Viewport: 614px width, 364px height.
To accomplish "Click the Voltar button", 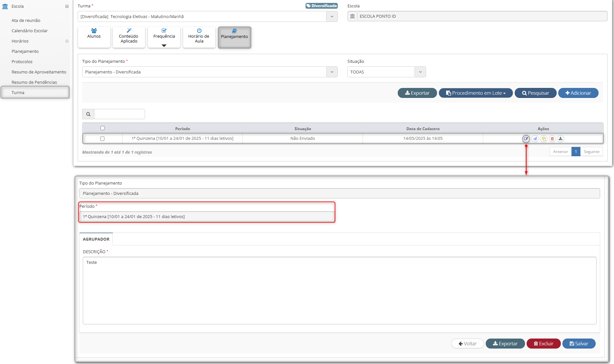I will tap(468, 344).
